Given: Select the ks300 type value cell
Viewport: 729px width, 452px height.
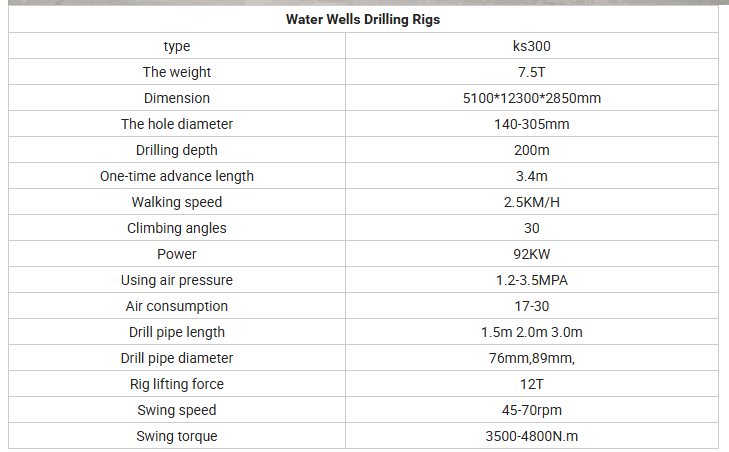Looking at the screenshot, I should tap(531, 46).
